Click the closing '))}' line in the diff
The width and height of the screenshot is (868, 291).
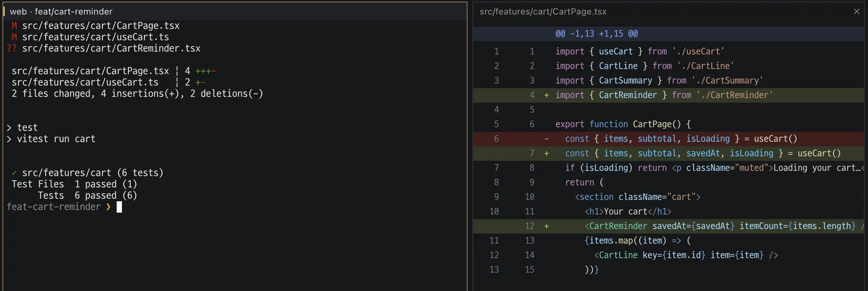pyautogui.click(x=669, y=270)
